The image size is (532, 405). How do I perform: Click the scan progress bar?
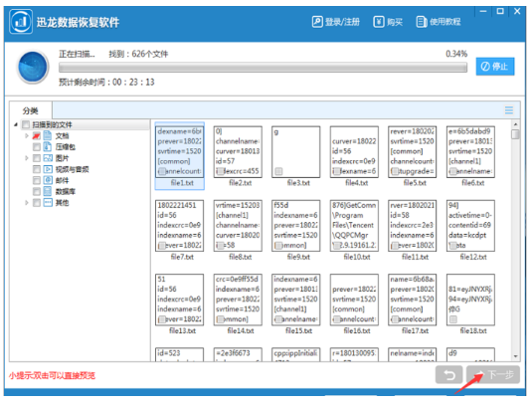263,68
